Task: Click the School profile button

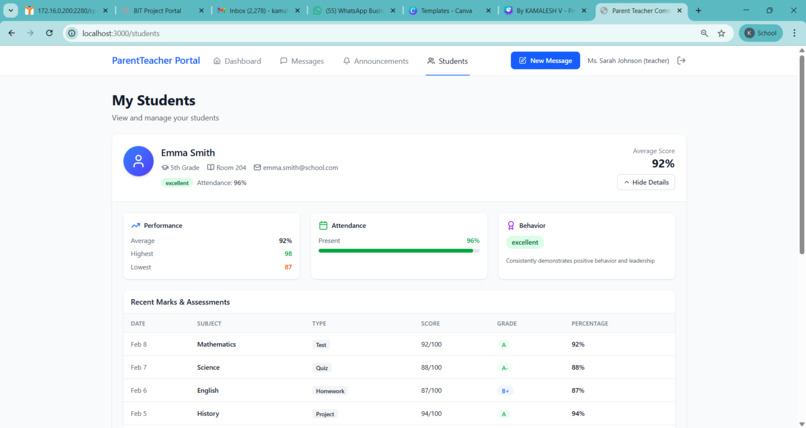Action: 761,33
